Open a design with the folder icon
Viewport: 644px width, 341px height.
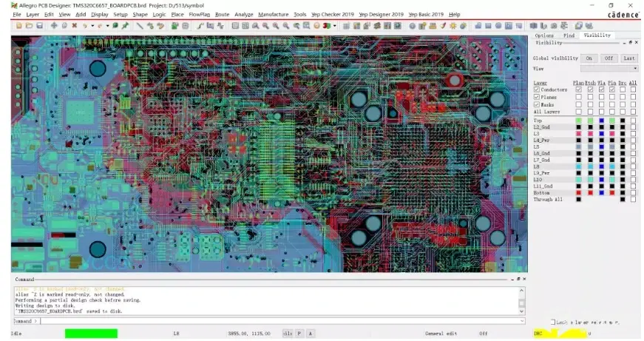pyautogui.click(x=29, y=25)
